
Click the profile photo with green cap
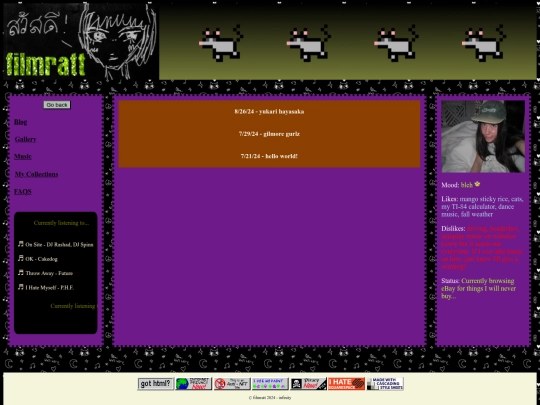[x=483, y=136]
